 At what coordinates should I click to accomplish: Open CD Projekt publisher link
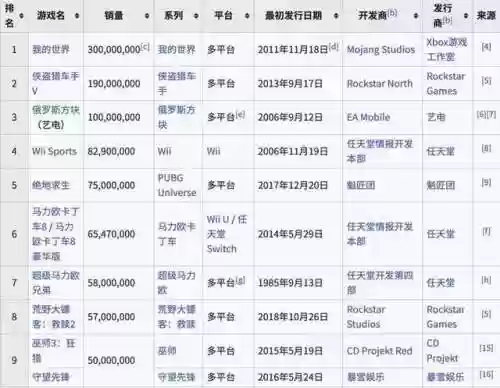tap(442, 351)
